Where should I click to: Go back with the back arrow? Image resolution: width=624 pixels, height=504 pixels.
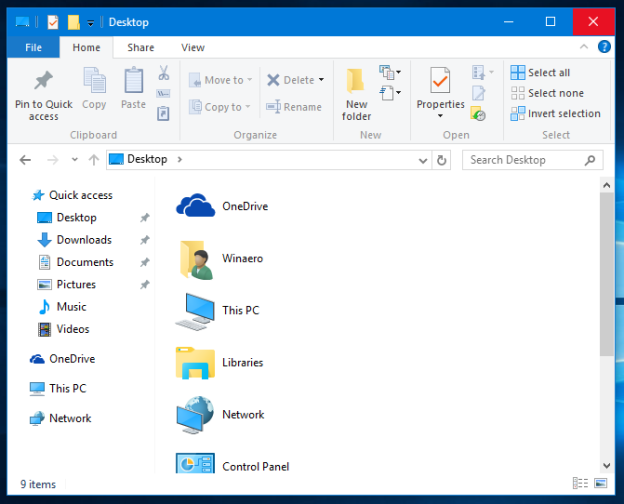tap(25, 160)
